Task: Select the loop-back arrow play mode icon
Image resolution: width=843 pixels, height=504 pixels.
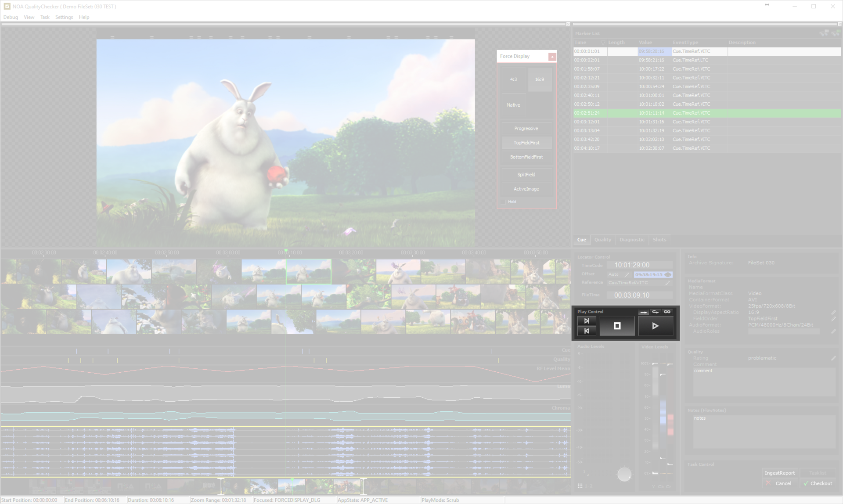Action: click(x=656, y=312)
